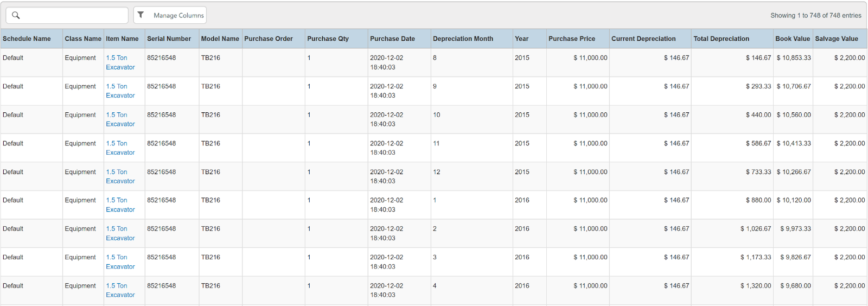Open depreciation month 12 link
This screenshot has width=868, height=306.
[x=437, y=172]
